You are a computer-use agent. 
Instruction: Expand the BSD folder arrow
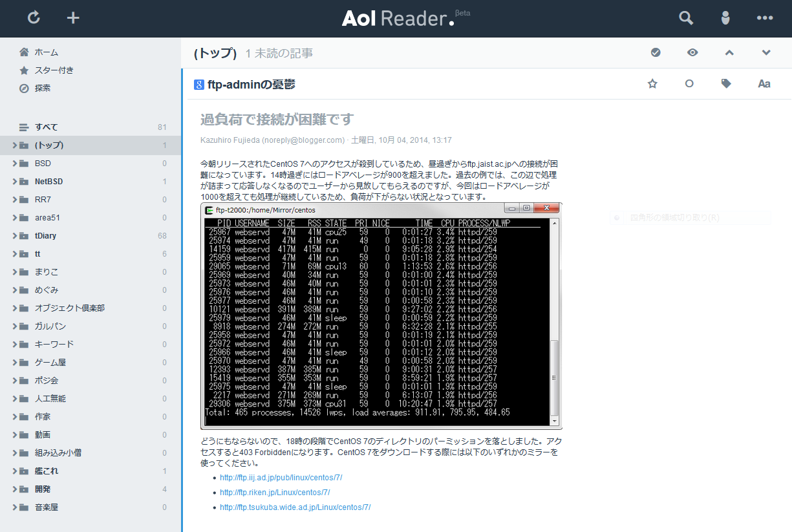14,163
